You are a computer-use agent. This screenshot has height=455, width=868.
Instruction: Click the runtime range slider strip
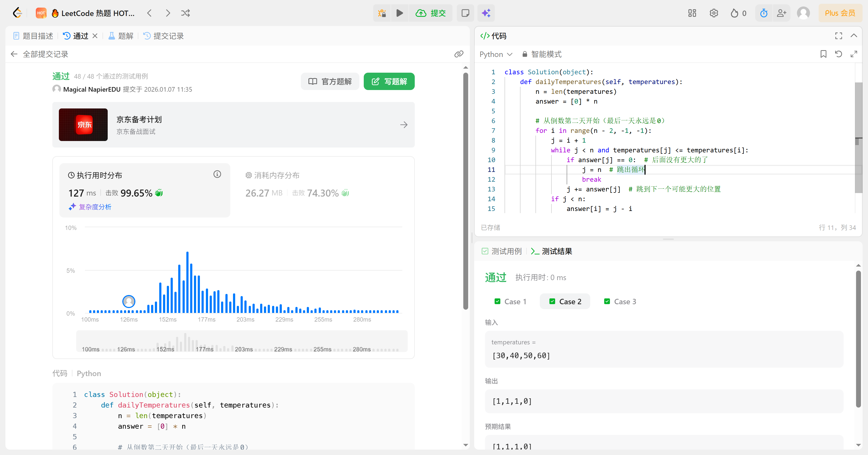[x=242, y=341]
